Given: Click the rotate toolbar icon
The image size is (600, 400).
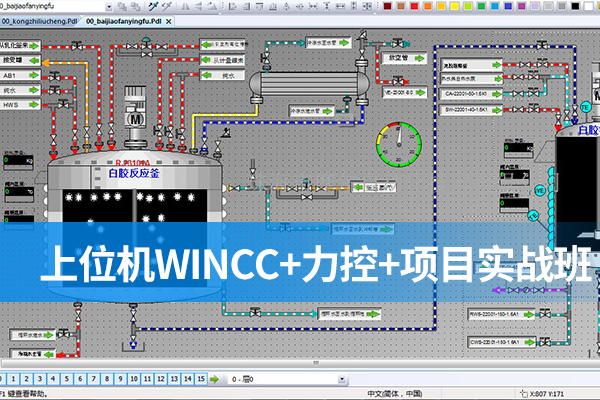Looking at the screenshot, I should [x=212, y=6].
